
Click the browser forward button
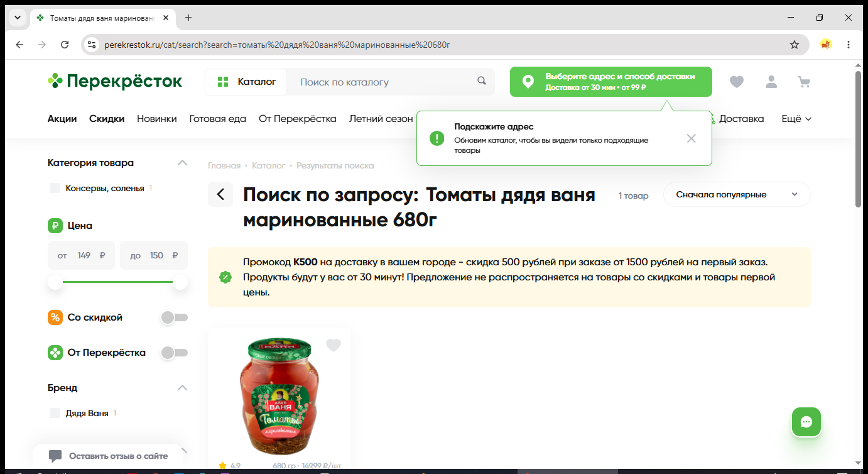pyautogui.click(x=42, y=45)
